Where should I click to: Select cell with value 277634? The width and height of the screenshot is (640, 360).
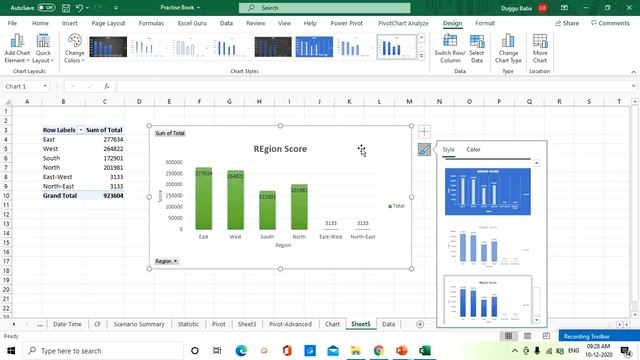point(104,140)
